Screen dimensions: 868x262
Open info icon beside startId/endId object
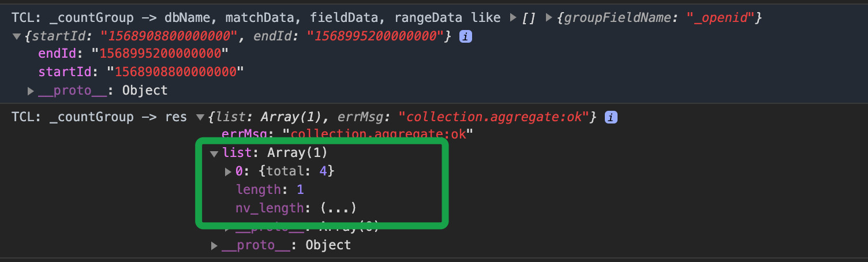(465, 36)
